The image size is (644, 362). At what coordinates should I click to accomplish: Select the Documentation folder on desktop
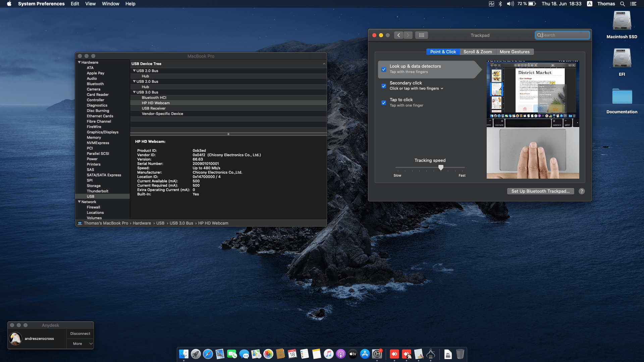(622, 101)
